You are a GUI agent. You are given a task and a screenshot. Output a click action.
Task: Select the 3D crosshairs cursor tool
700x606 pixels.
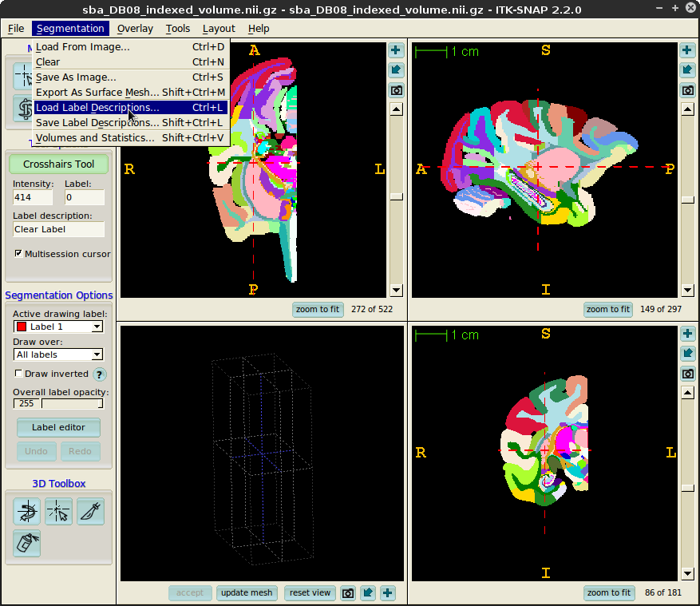click(x=58, y=511)
